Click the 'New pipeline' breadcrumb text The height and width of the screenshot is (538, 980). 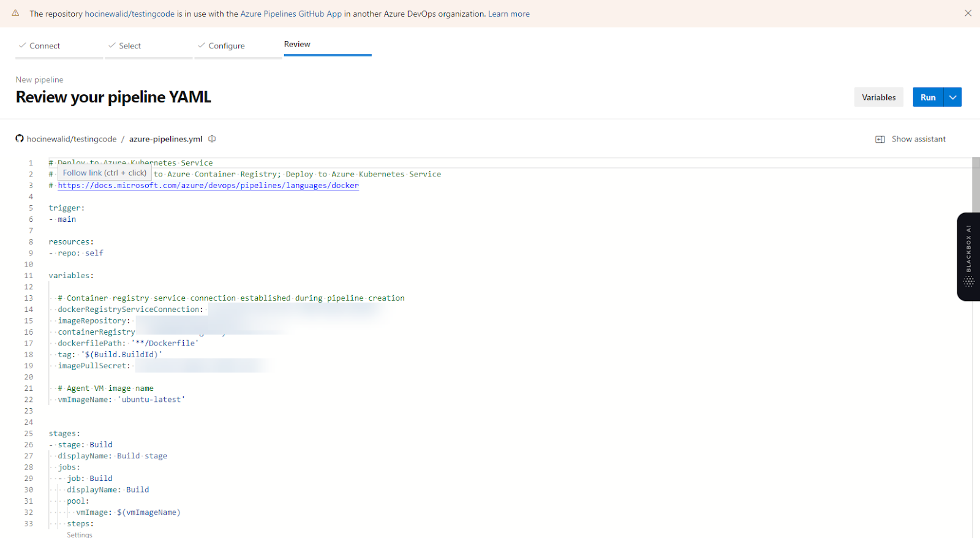[39, 80]
